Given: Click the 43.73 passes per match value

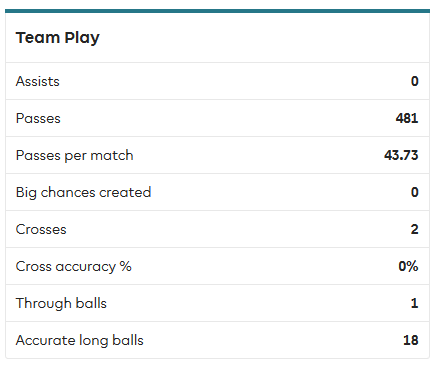Looking at the screenshot, I should [401, 155].
